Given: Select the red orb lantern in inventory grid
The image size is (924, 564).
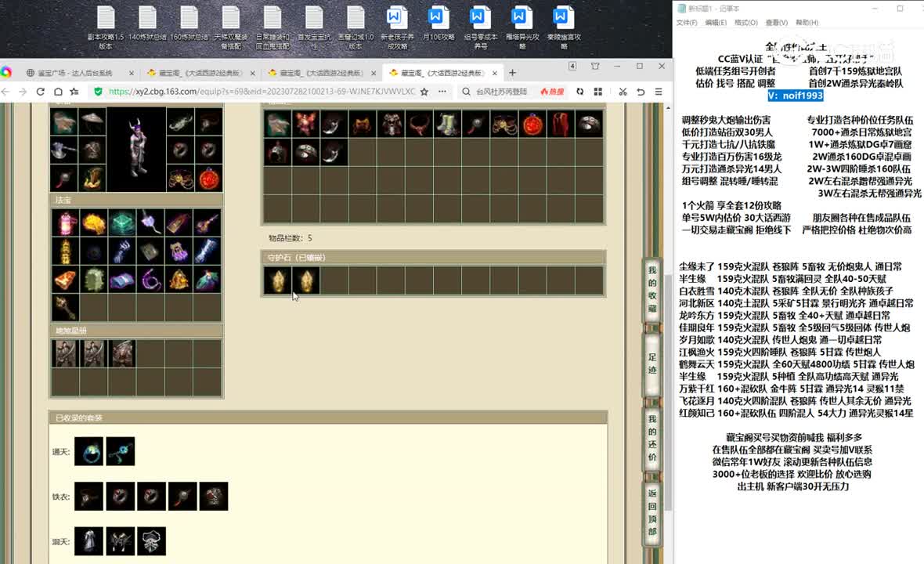Looking at the screenshot, I should click(x=532, y=124).
